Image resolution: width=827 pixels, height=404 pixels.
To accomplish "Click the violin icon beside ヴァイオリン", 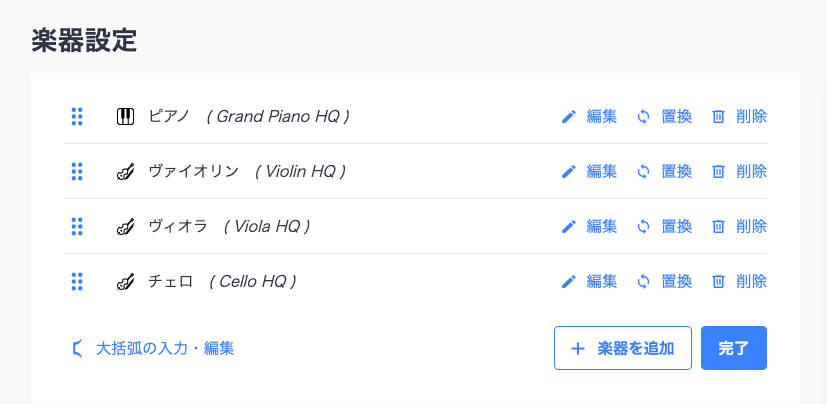I will click(x=124, y=171).
